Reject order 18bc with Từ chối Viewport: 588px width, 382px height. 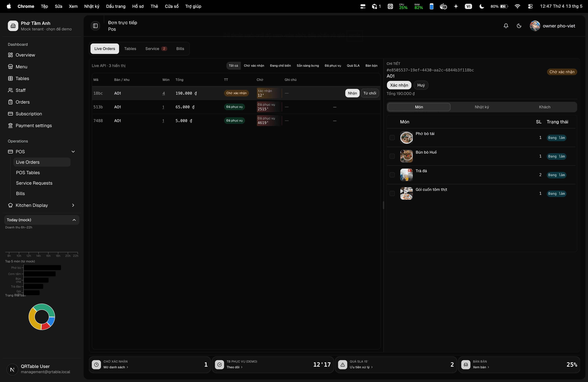click(x=370, y=93)
